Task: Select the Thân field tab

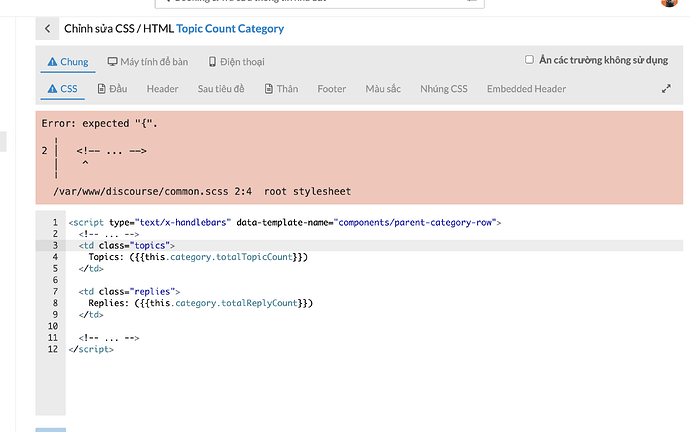Action: coord(281,89)
